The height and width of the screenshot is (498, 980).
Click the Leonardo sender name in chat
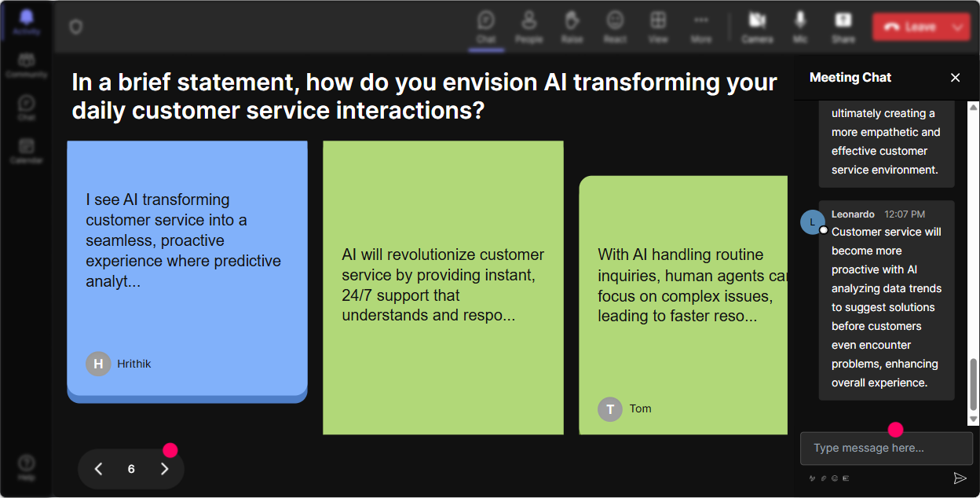[853, 214]
